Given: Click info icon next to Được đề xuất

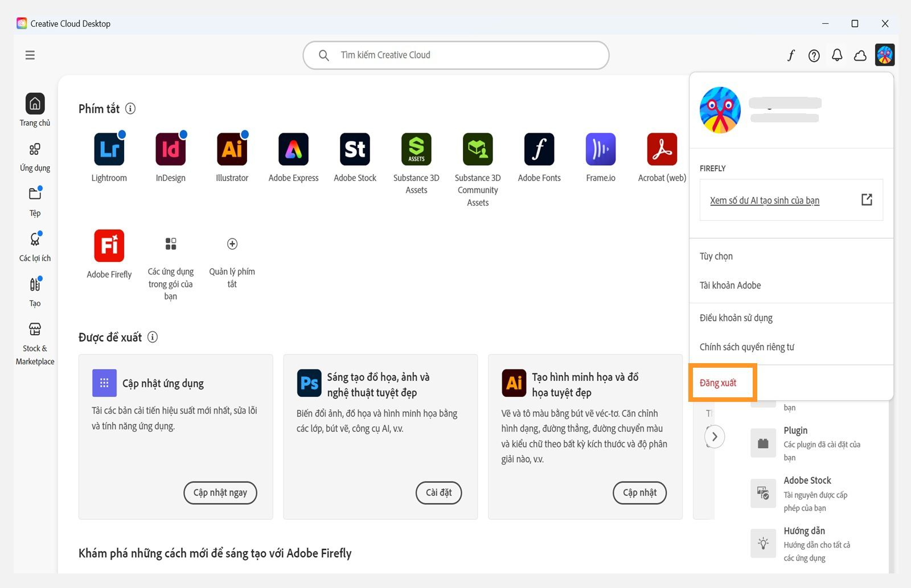Looking at the screenshot, I should click(x=153, y=337).
